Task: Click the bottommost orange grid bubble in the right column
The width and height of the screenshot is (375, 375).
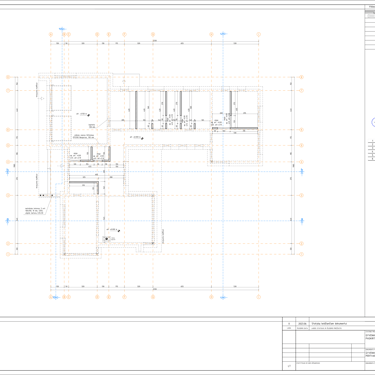Action: click(302, 254)
